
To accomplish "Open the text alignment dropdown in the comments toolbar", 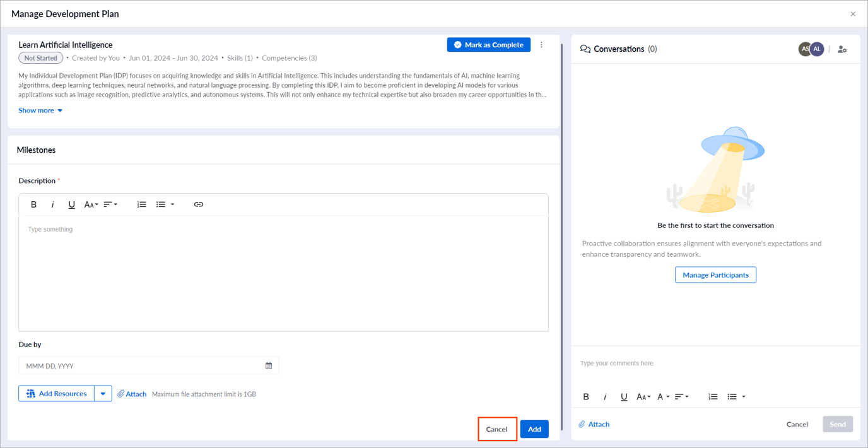I will [x=682, y=396].
